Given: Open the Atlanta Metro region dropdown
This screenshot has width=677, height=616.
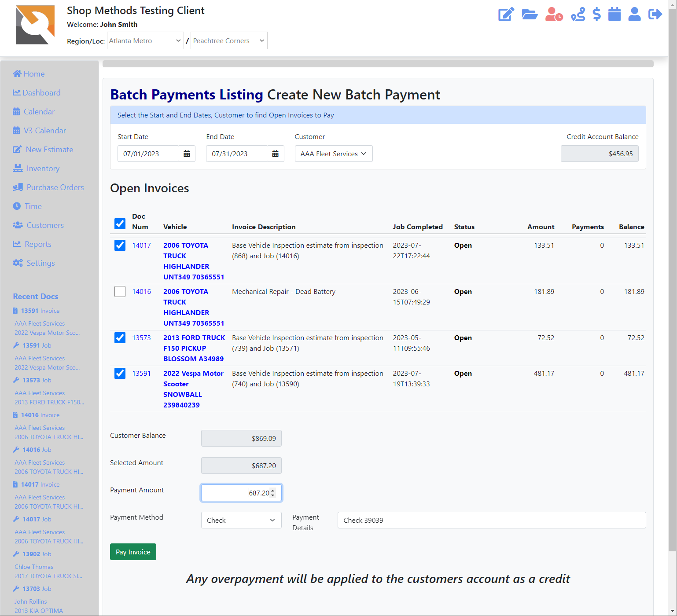Looking at the screenshot, I should click(145, 40).
